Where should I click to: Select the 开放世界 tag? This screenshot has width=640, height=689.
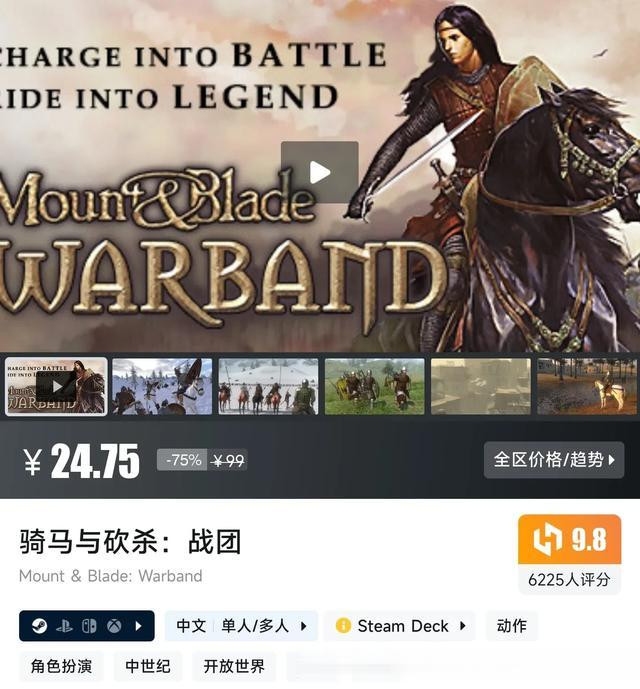[x=234, y=666]
